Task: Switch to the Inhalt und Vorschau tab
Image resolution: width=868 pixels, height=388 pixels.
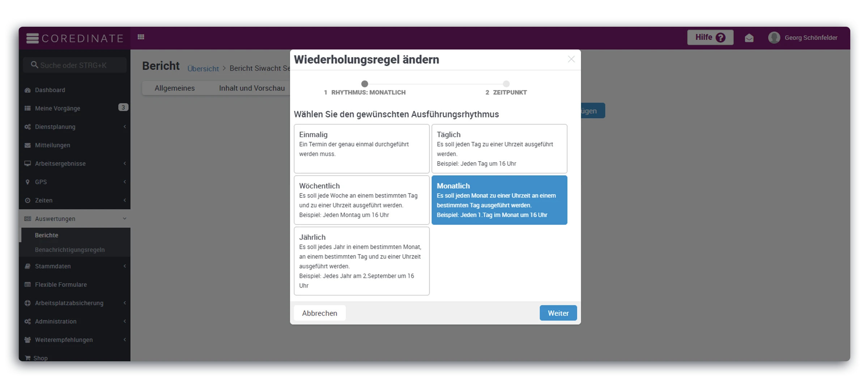Action: click(252, 88)
